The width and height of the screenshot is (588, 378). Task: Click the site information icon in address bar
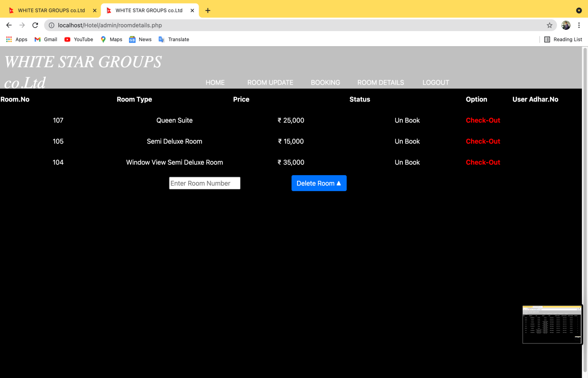(51, 25)
